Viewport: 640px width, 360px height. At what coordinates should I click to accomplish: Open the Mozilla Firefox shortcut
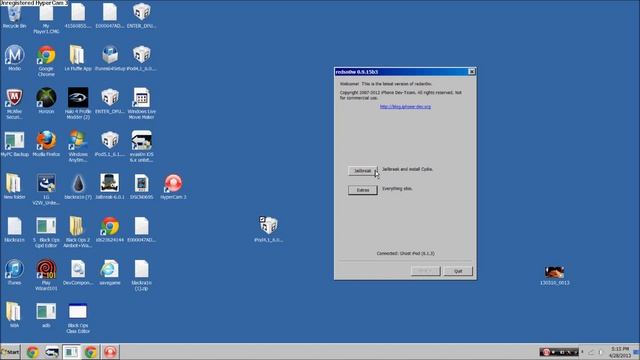pos(46,144)
